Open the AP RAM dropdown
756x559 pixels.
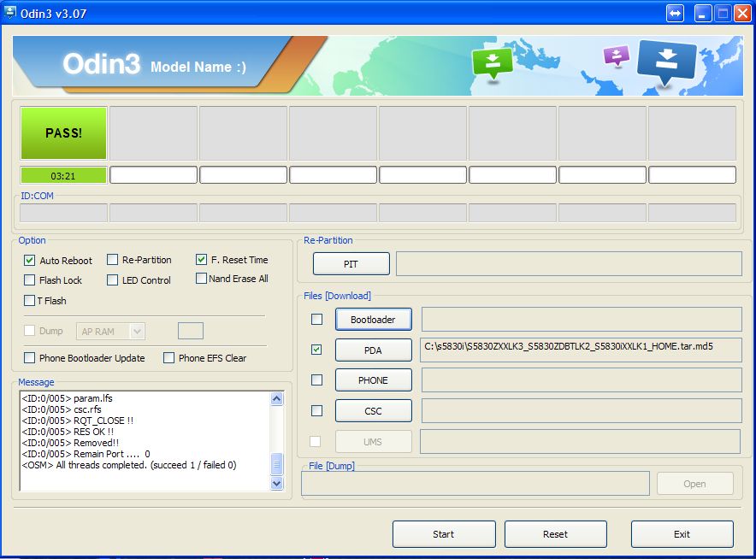pos(137,331)
